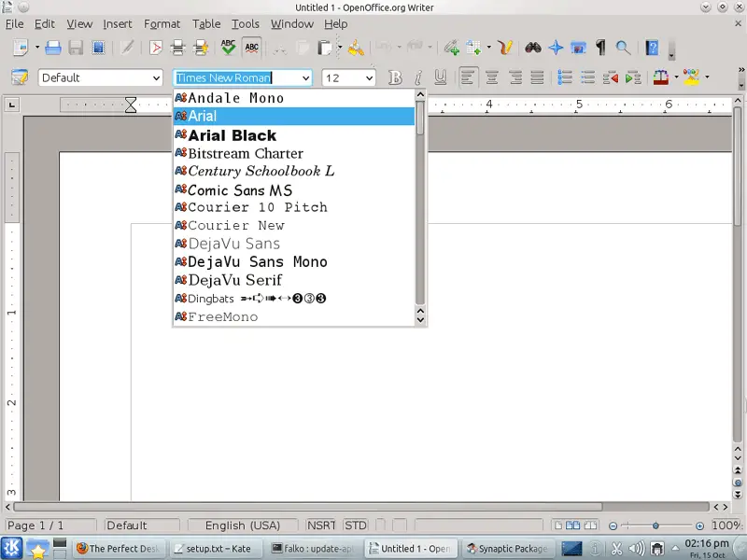This screenshot has width=747, height=560.
Task: Toggle Underline formatting
Action: pyautogui.click(x=441, y=77)
